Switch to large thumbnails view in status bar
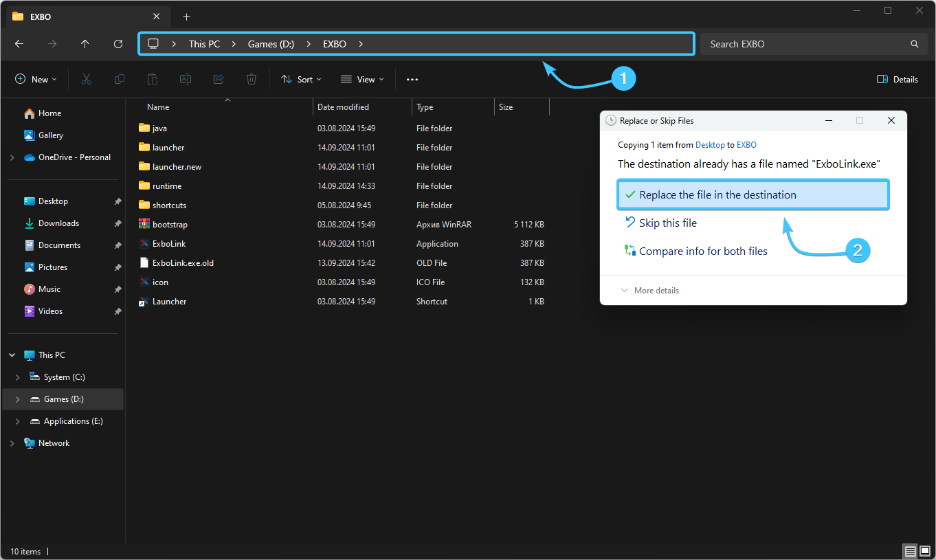Screen dimensions: 936x560 pyautogui.click(x=925, y=552)
